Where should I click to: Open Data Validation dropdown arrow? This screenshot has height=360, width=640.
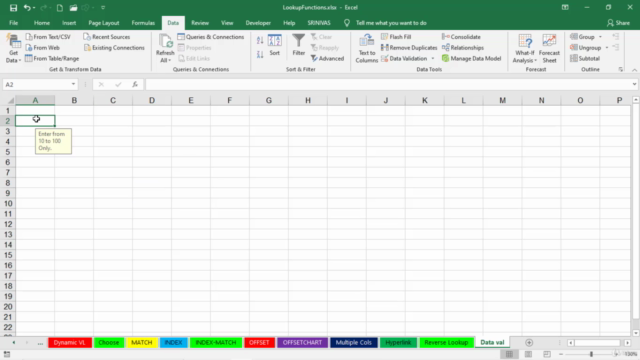click(x=433, y=59)
